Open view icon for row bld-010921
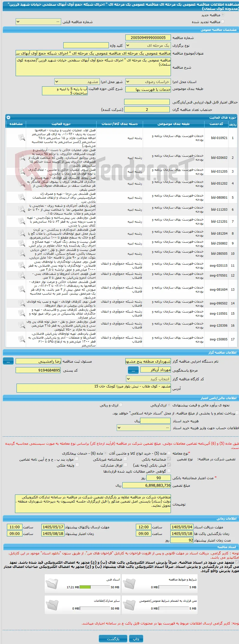This screenshot has height=644, width=239. [x=22, y=138]
